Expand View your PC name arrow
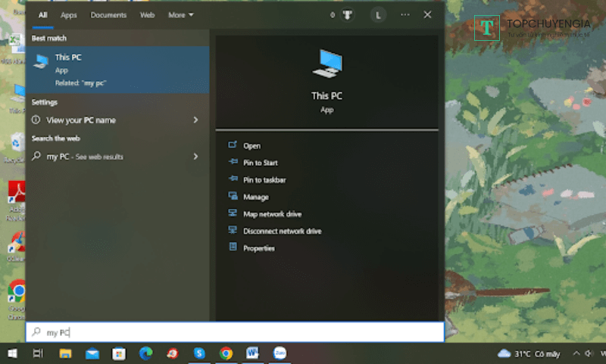The height and width of the screenshot is (364, 606). click(195, 120)
